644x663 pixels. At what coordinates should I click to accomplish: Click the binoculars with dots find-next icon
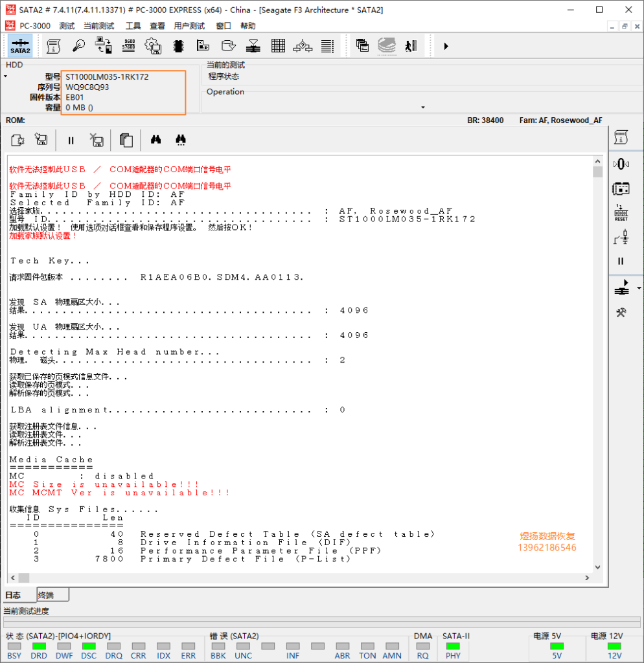[181, 140]
